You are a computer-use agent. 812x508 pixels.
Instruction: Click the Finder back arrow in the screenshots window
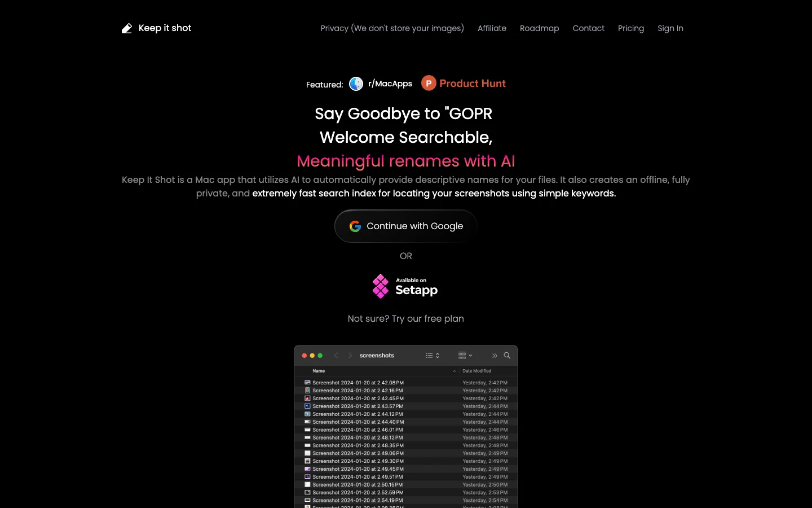pos(336,356)
